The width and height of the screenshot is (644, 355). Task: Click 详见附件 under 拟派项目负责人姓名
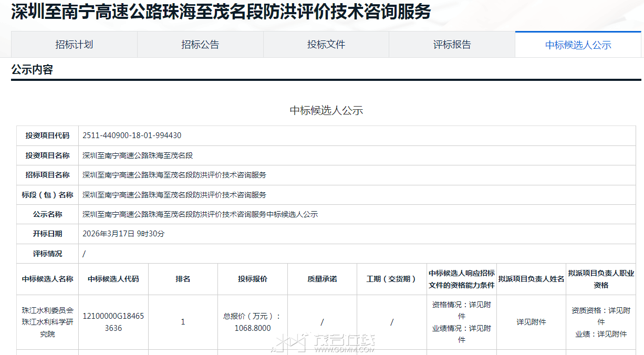[531, 322]
